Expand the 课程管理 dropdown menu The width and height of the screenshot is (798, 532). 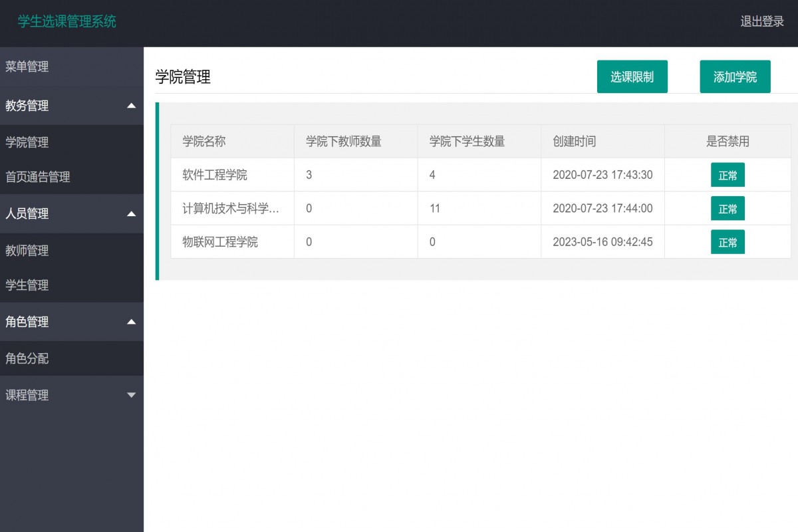click(131, 395)
